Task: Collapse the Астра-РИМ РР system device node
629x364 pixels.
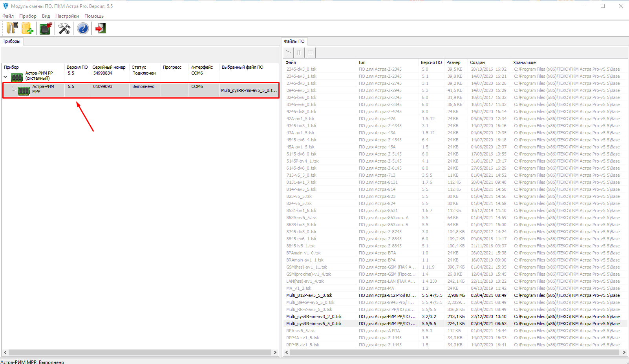Action: (5, 77)
